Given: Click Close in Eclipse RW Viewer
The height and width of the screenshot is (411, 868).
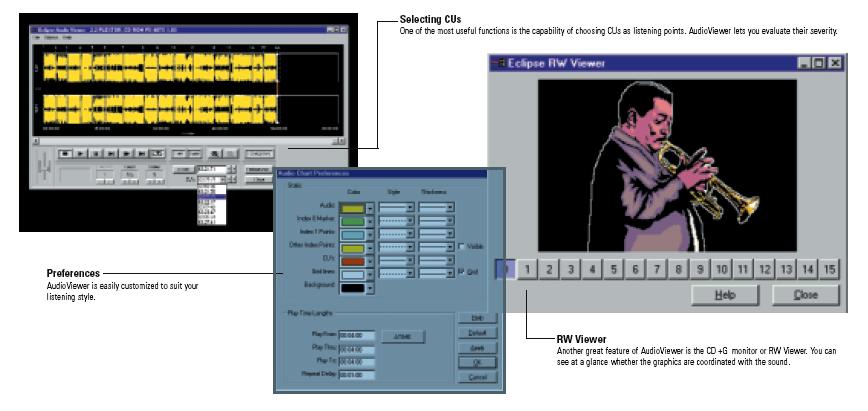Looking at the screenshot, I should tap(805, 295).
